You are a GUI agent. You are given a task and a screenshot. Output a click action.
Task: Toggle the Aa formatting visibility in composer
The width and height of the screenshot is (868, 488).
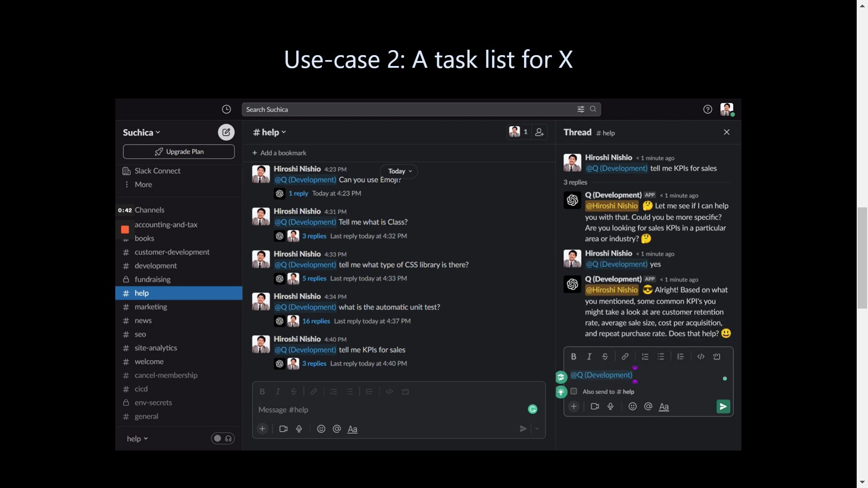[x=352, y=429]
